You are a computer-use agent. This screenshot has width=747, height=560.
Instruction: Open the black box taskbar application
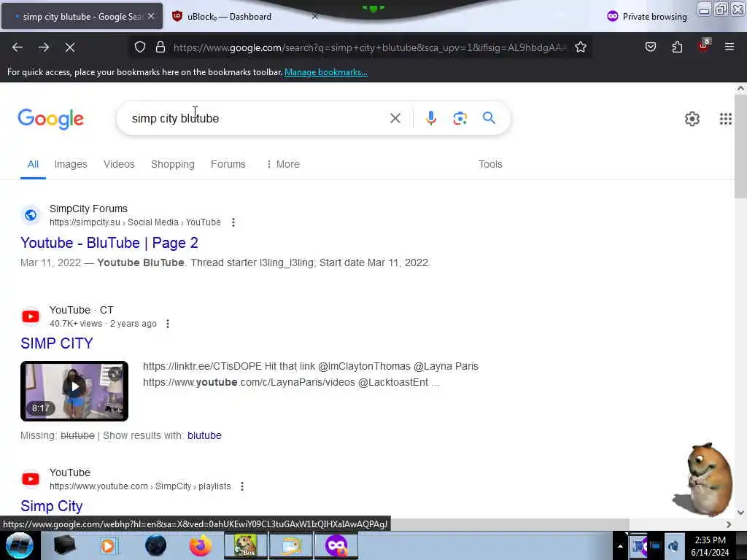click(x=64, y=545)
